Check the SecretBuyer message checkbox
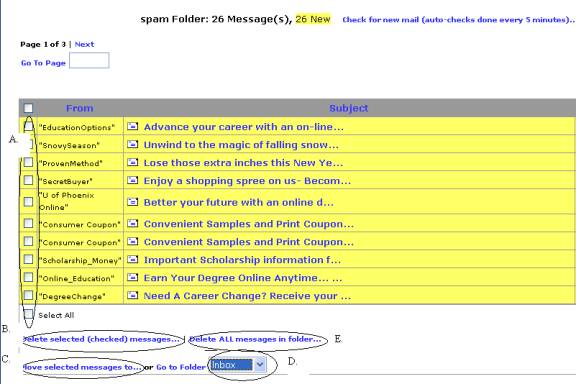This screenshot has height=384, width=576. [x=28, y=180]
